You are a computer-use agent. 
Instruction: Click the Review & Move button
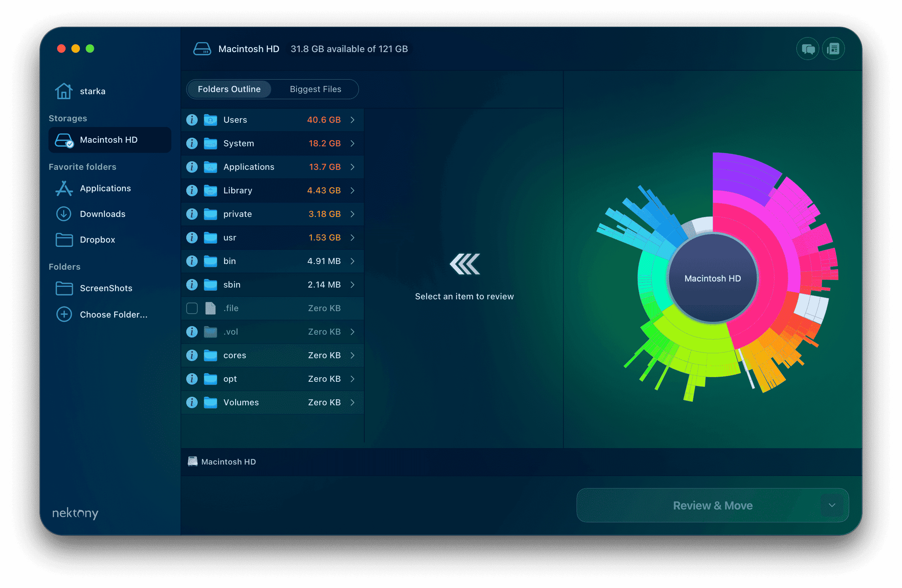click(x=713, y=506)
